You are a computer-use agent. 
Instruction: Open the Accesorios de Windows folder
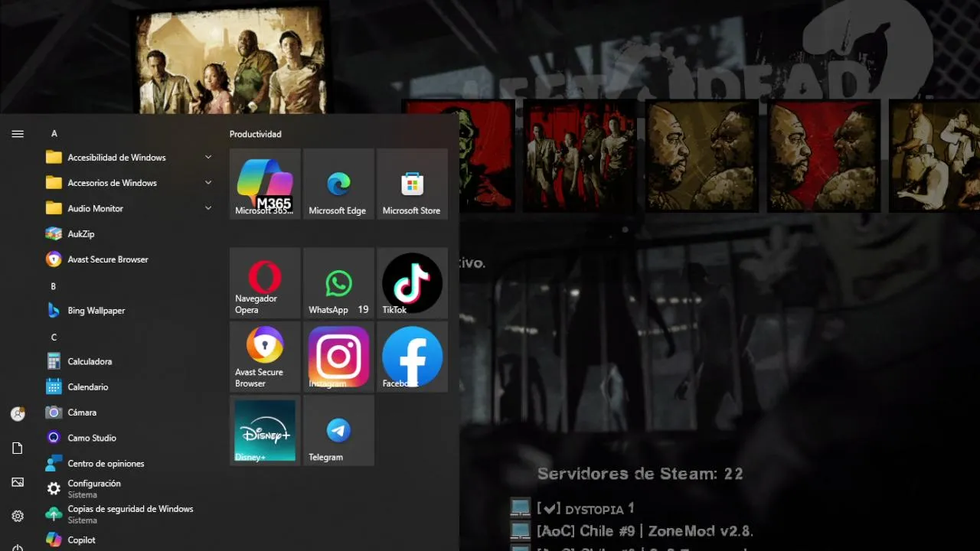[x=130, y=183]
